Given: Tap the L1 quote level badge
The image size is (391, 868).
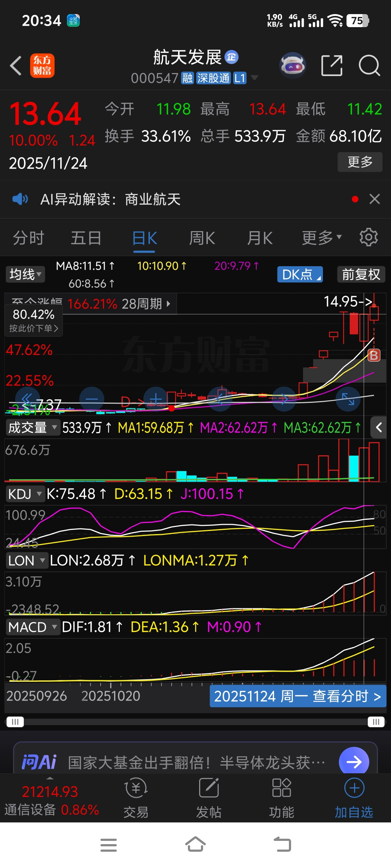Looking at the screenshot, I should (240, 78).
